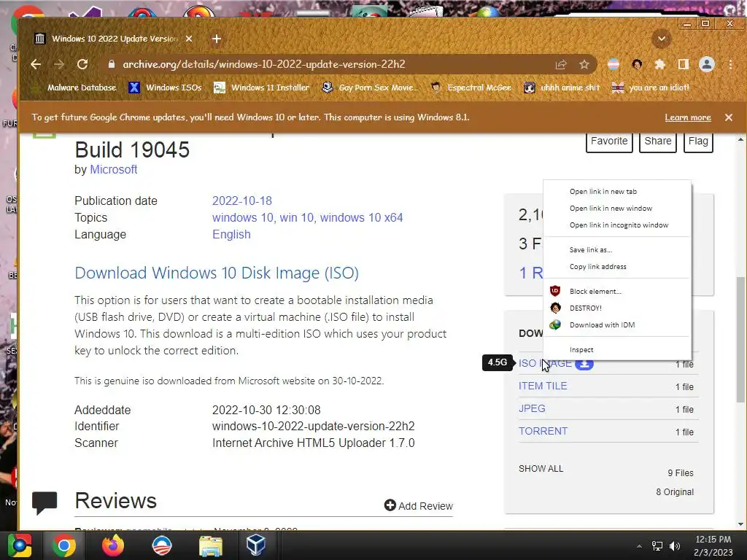Bookmark this page with the star icon
The image size is (747, 560).
[584, 64]
